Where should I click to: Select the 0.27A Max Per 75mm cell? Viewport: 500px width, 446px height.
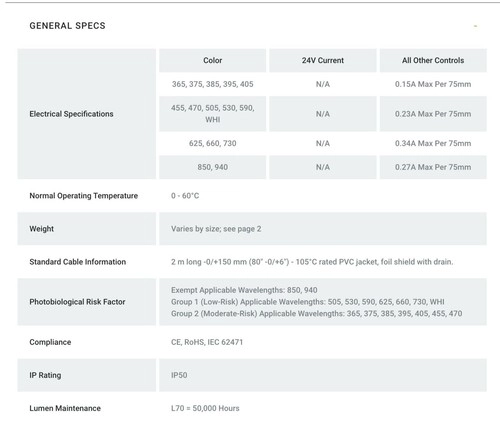coord(433,167)
